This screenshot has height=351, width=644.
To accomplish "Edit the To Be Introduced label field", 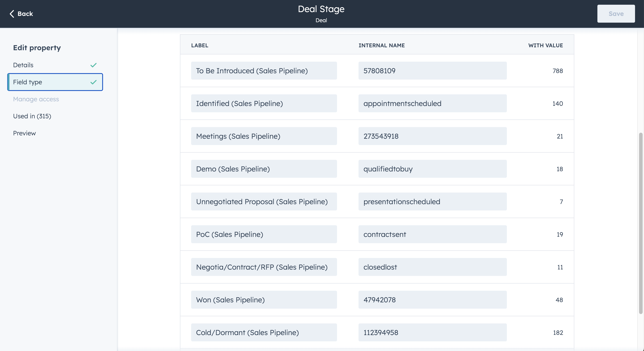I will (x=264, y=71).
